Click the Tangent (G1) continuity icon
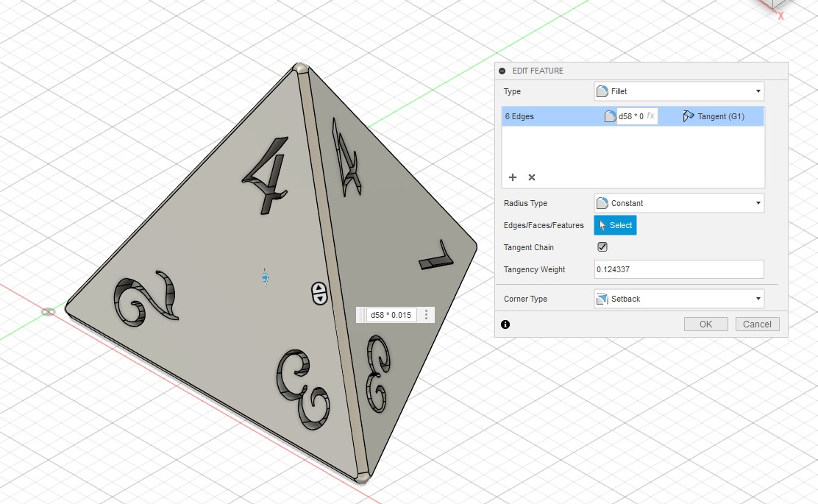The width and height of the screenshot is (818, 504). click(x=689, y=116)
